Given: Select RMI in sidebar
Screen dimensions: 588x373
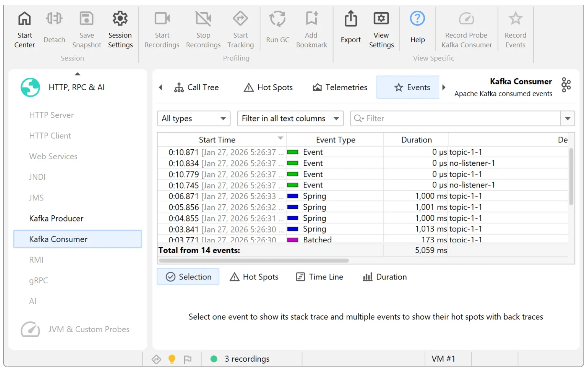Looking at the screenshot, I should pyautogui.click(x=36, y=260).
